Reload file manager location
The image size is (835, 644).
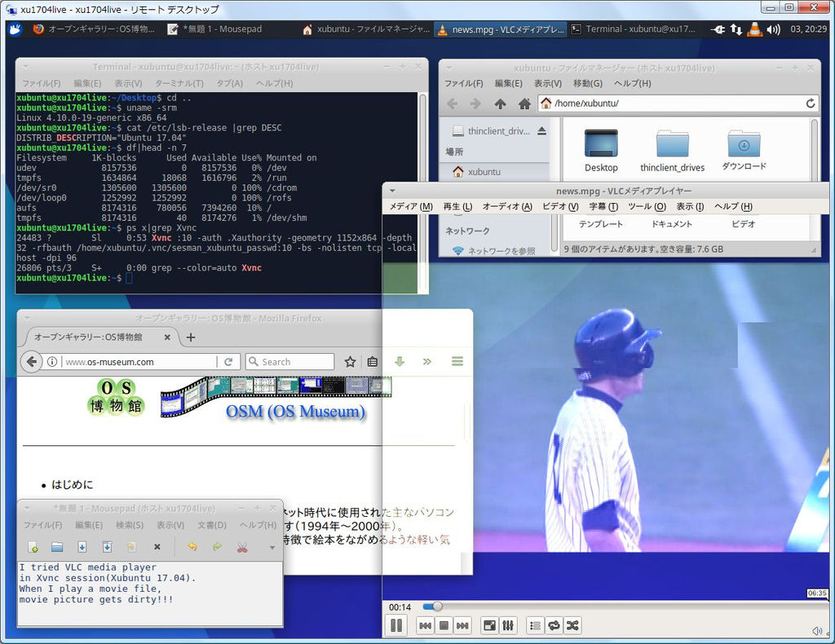pos(810,104)
